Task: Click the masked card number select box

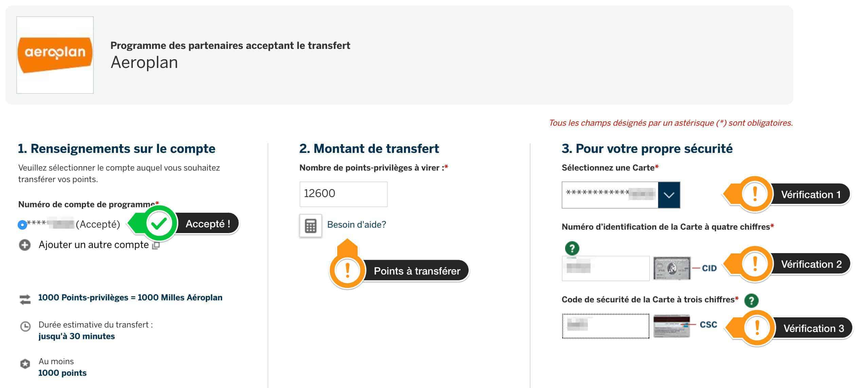Action: coord(610,195)
